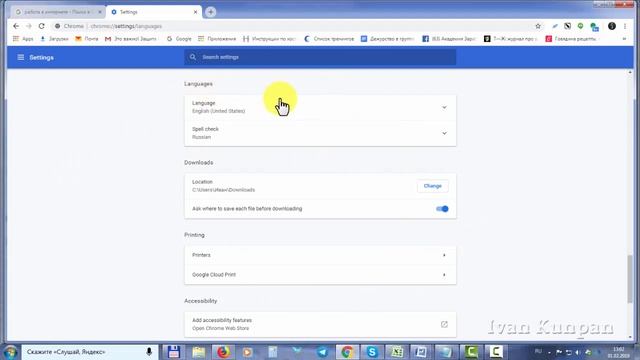Open the Google bookmark
This screenshot has height=360, width=640.
(x=179, y=39)
